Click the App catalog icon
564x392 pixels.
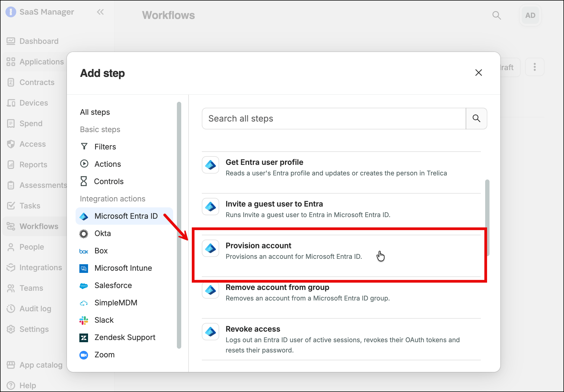[x=11, y=365]
